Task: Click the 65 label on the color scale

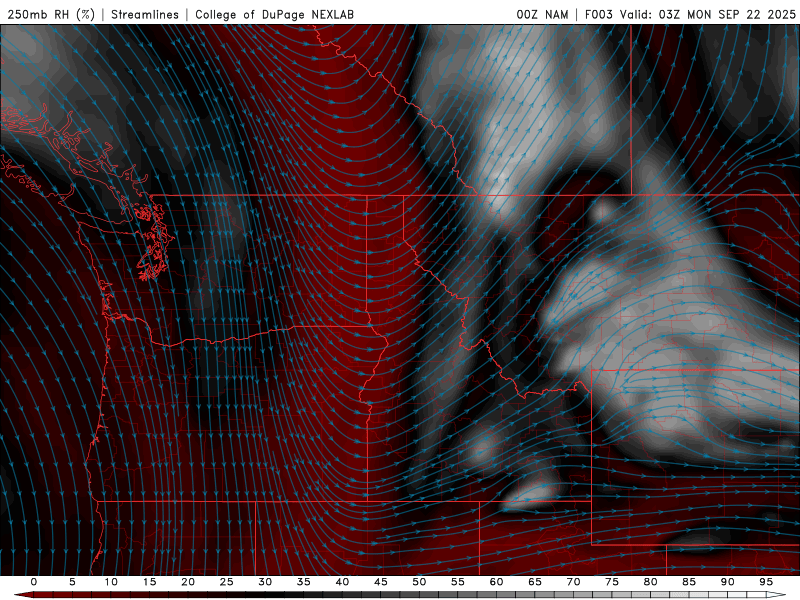Action: click(535, 582)
